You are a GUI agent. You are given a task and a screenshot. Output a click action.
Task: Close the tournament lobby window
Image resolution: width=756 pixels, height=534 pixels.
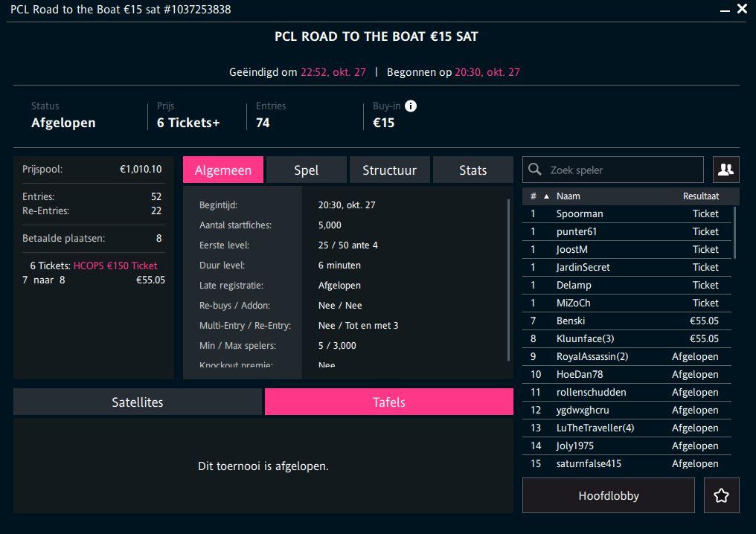point(742,9)
